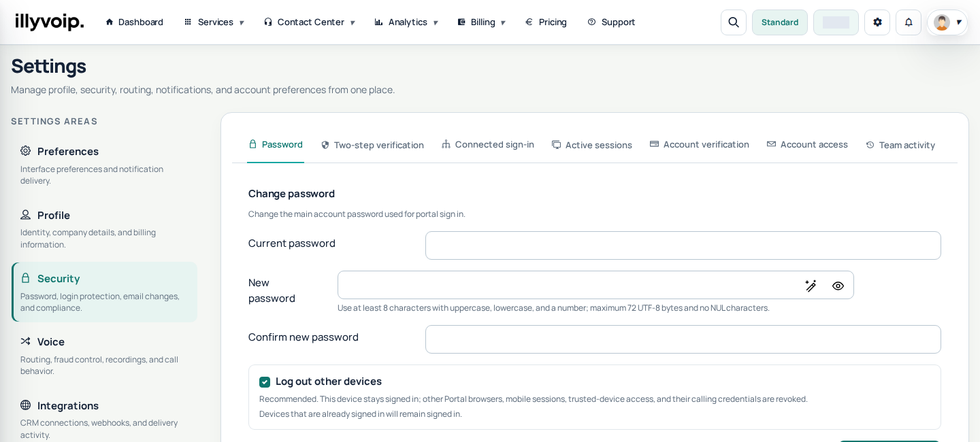Go to the Dashboard
Viewport: 980px width, 442px height.
coord(134,22)
